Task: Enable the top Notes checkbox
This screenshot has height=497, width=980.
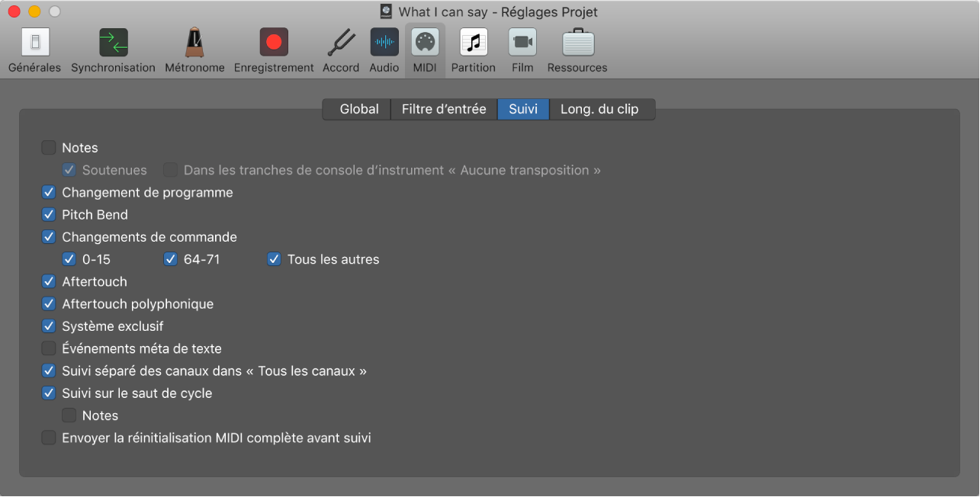Action: [49, 147]
